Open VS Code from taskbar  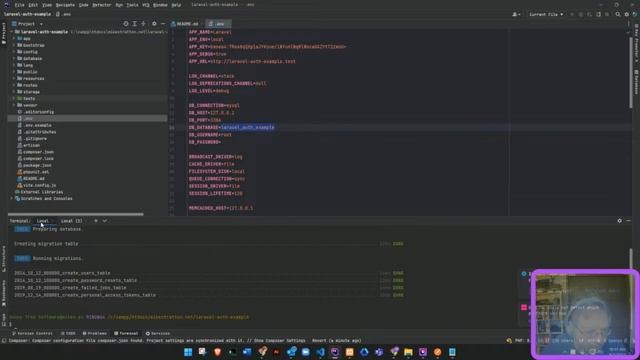tap(320, 352)
